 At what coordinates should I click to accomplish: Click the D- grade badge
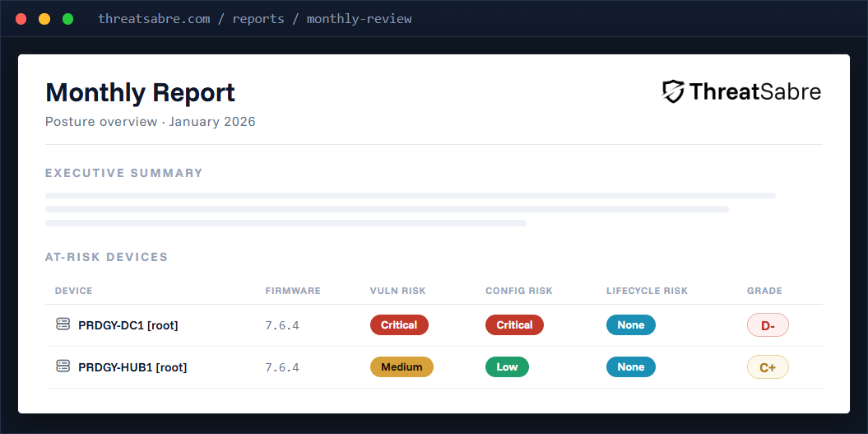[x=768, y=325]
